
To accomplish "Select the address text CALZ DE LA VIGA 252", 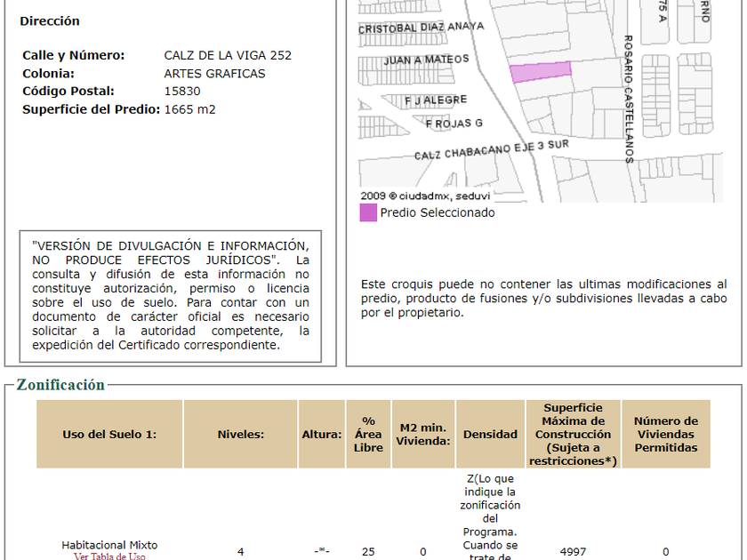I will pyautogui.click(x=228, y=56).
